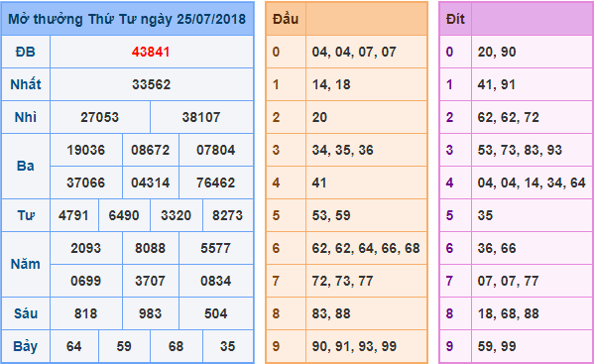Screen dimensions: 595x364
Task: Select row label 4 in Đít table
Action: tap(449, 182)
